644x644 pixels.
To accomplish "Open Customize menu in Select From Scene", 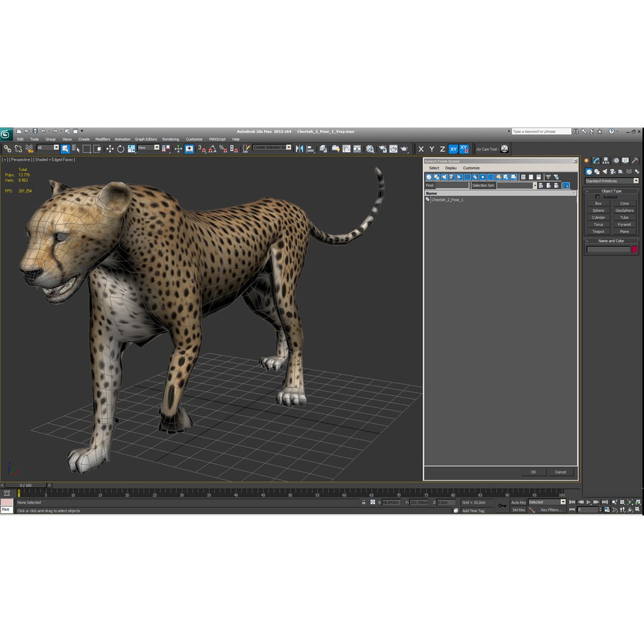I will click(x=471, y=168).
